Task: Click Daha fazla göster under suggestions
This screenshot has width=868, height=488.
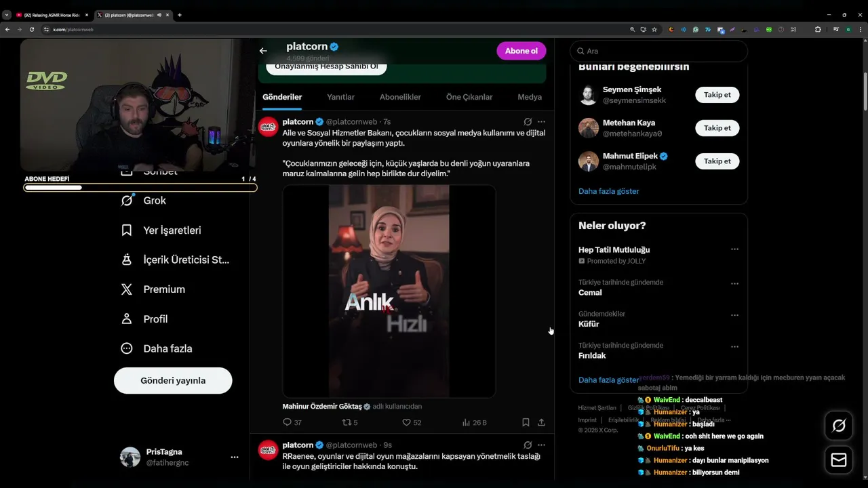Action: coord(608,191)
